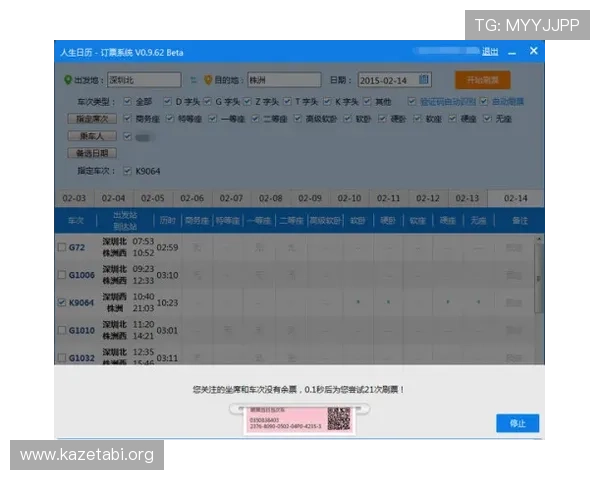Minimize the ticket booking window
Image resolution: width=600 pixels, height=480 pixels.
click(512, 52)
